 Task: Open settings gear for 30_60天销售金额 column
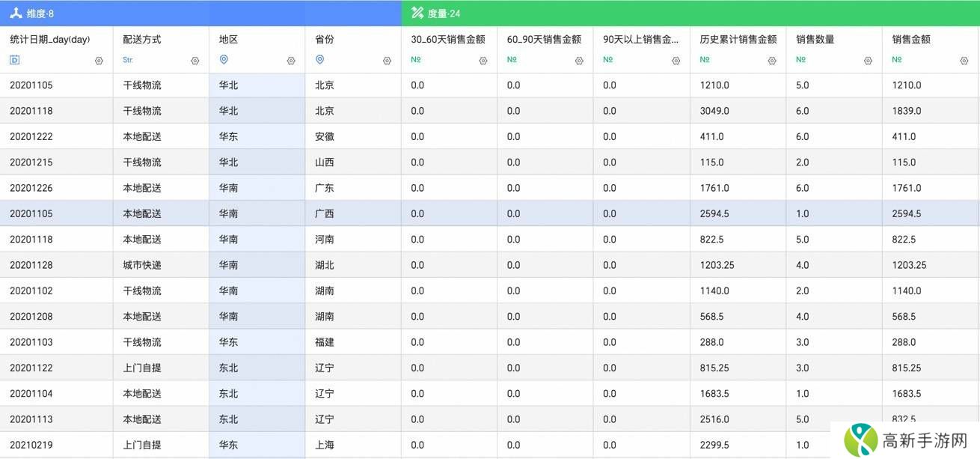coord(483,61)
